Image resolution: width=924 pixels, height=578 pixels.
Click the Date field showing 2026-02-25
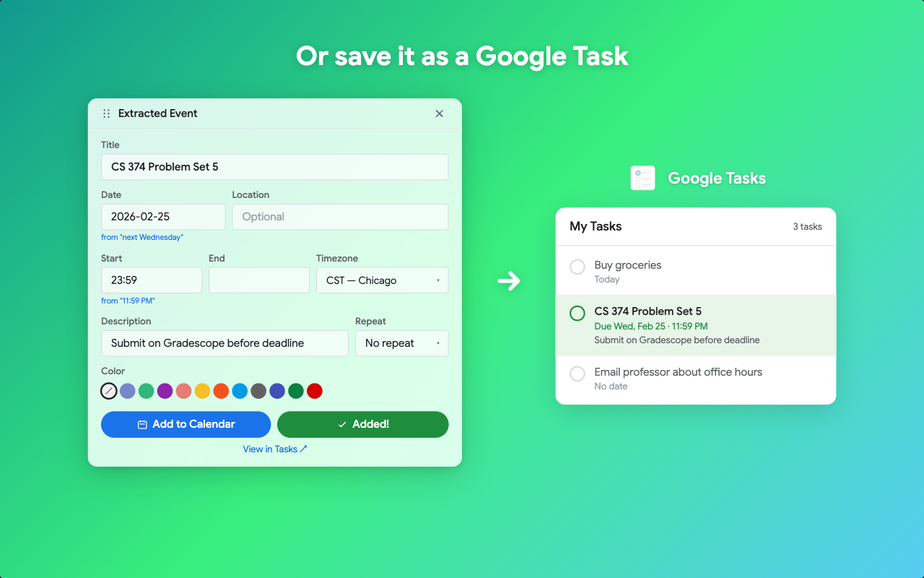tap(163, 217)
